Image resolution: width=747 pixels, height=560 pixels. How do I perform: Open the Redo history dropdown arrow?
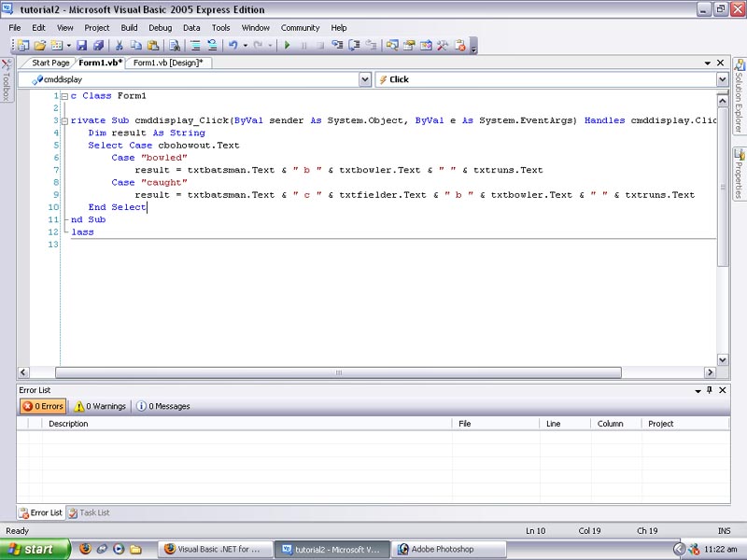point(270,45)
